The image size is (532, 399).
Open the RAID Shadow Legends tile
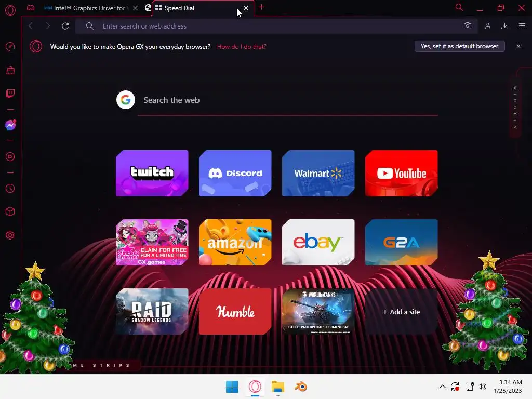(152, 312)
